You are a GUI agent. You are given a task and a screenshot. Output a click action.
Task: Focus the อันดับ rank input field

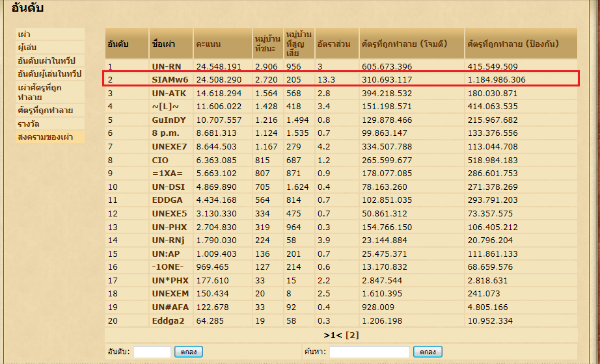pyautogui.click(x=152, y=352)
